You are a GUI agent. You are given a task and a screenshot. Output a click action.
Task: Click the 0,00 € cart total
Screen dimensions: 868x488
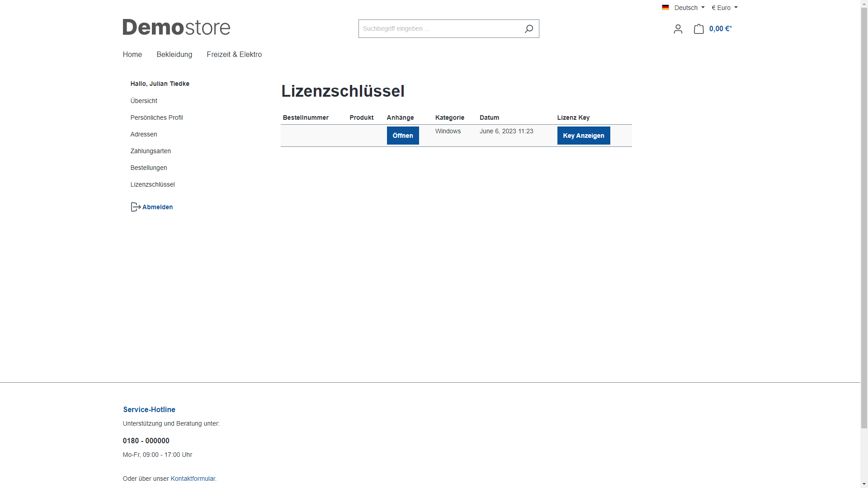click(x=721, y=29)
